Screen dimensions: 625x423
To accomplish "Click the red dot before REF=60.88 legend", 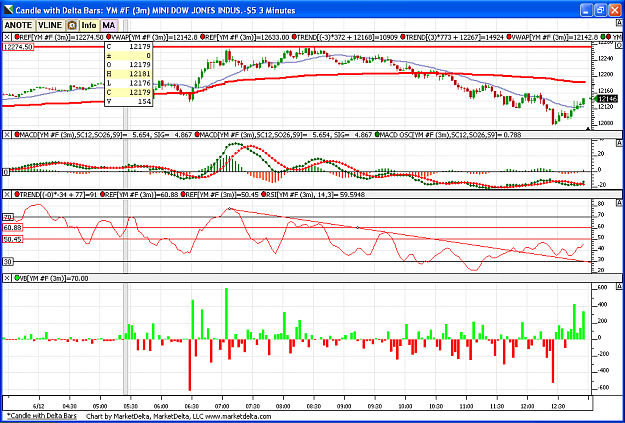I will [102, 195].
